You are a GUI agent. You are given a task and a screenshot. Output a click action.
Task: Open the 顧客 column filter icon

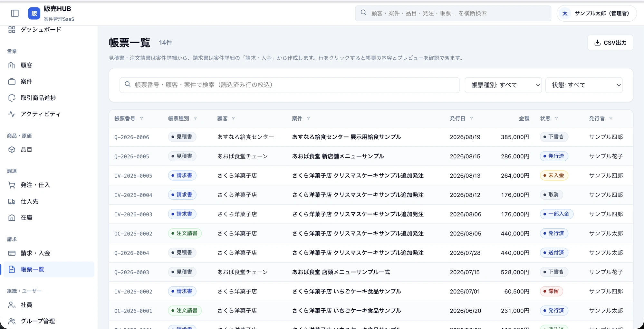point(234,118)
